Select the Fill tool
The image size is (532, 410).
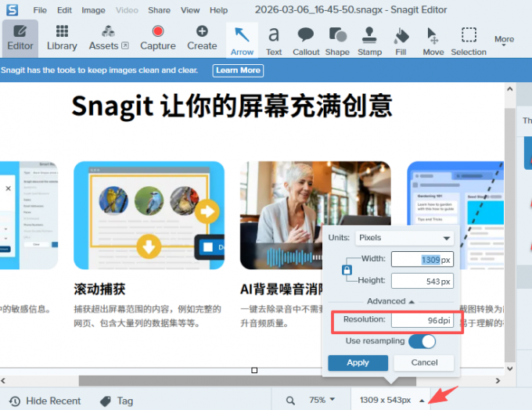point(401,41)
